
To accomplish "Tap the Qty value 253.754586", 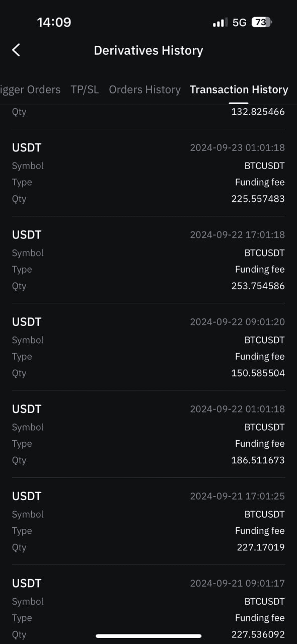I will click(x=258, y=286).
